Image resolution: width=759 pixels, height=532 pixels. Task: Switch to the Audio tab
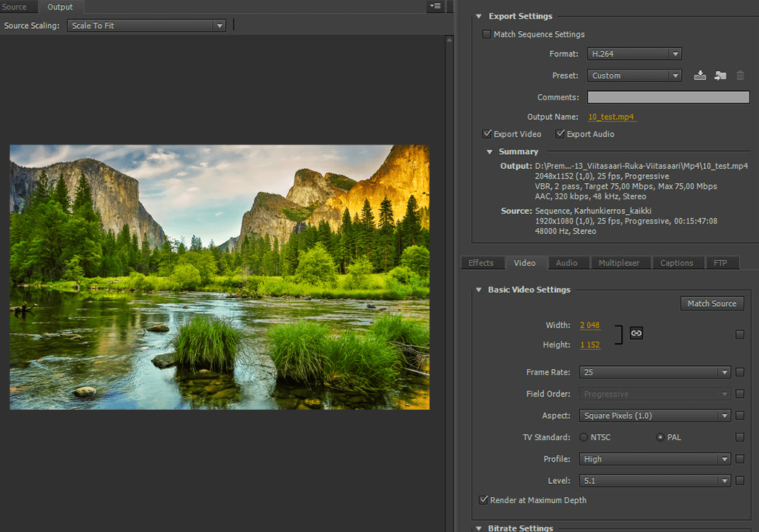pyautogui.click(x=567, y=263)
